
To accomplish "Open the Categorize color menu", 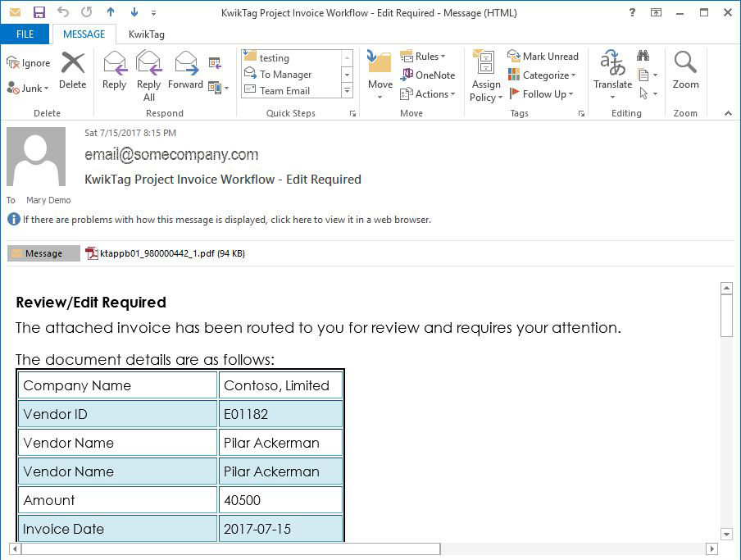I will click(x=542, y=75).
